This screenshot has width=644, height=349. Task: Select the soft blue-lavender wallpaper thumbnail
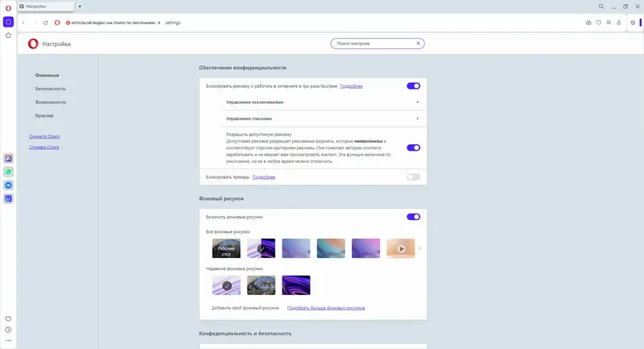(296, 248)
